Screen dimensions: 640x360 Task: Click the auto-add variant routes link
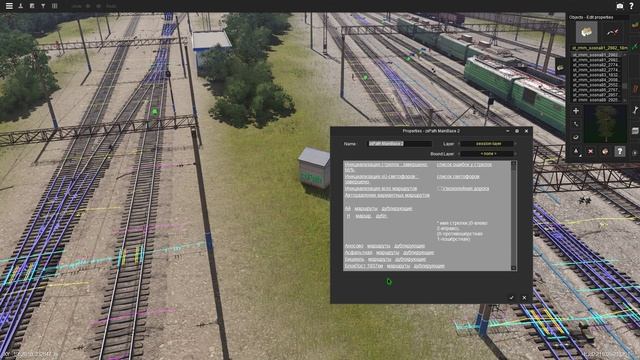click(387, 195)
